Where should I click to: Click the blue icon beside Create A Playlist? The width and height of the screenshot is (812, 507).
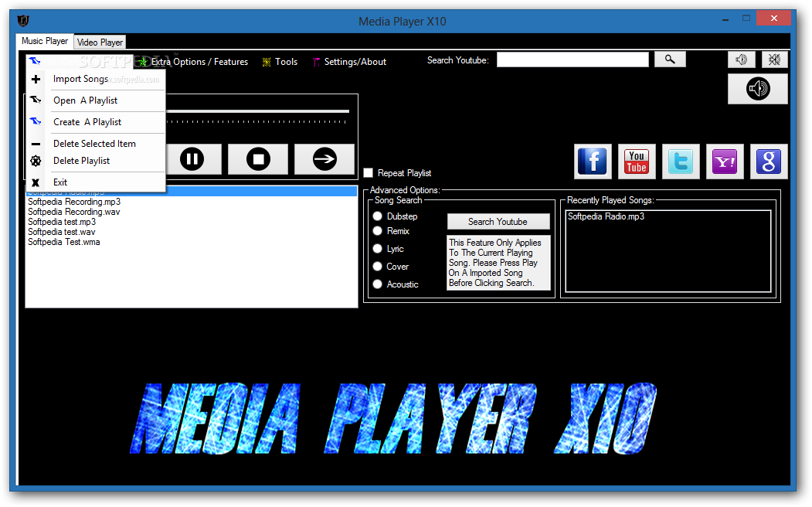pyautogui.click(x=36, y=121)
